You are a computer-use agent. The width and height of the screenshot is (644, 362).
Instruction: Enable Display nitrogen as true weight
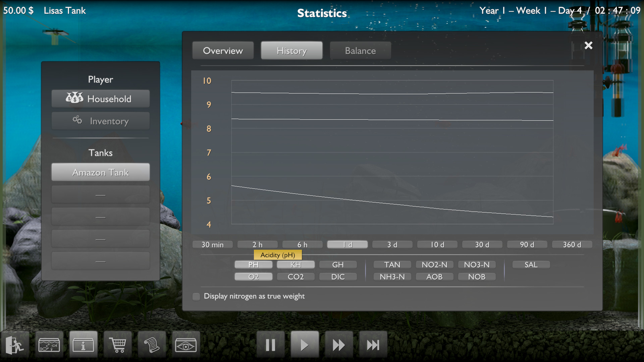(196, 296)
